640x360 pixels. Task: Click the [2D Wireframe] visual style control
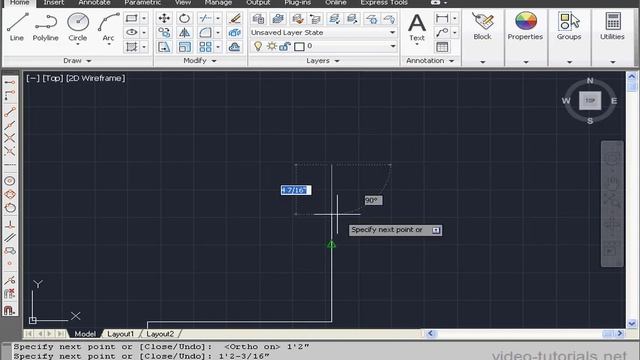(x=96, y=78)
